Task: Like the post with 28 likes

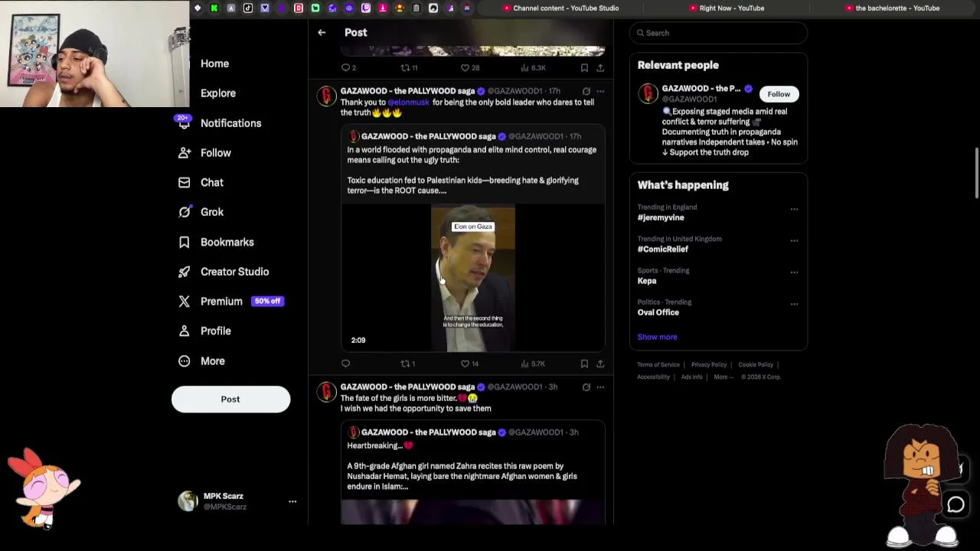Action: click(x=470, y=67)
